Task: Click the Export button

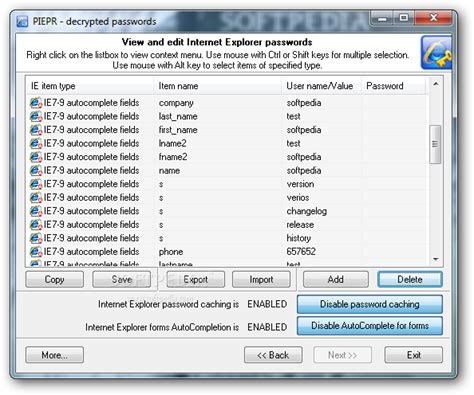Action: click(x=196, y=279)
